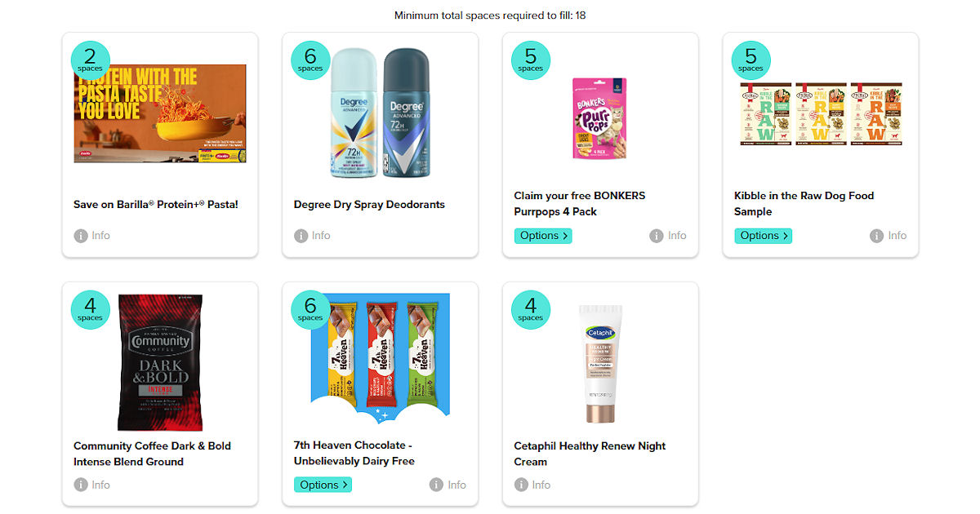Click the Kibble in the Raw Dog Food title
The width and height of the screenshot is (980, 514).
[804, 203]
